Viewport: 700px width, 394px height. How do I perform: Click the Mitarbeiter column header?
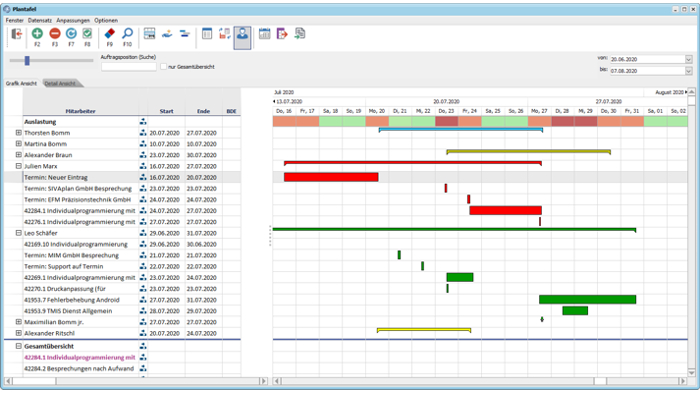click(80, 111)
